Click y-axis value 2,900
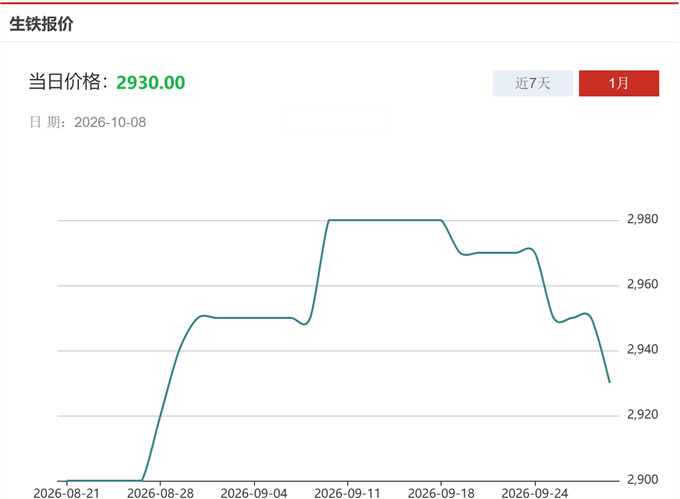The height and width of the screenshot is (499, 680). coord(643,479)
